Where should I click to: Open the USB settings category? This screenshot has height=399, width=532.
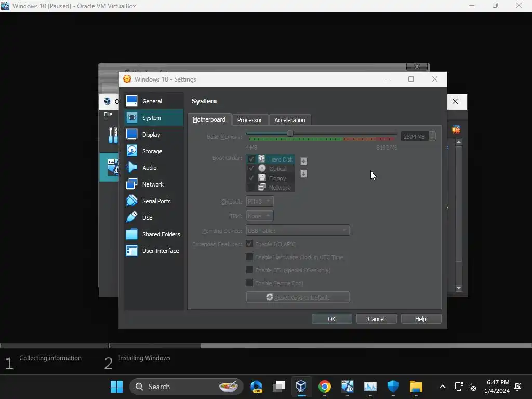click(x=154, y=218)
